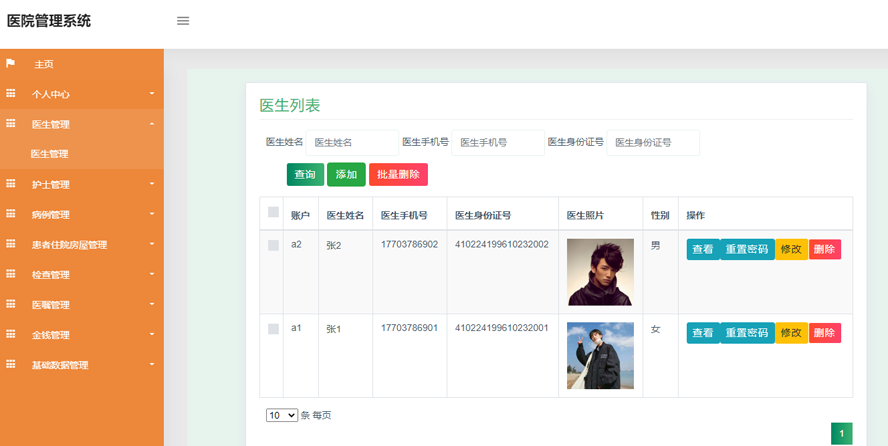
Task: Click the green 添加 button
Action: [x=346, y=174]
